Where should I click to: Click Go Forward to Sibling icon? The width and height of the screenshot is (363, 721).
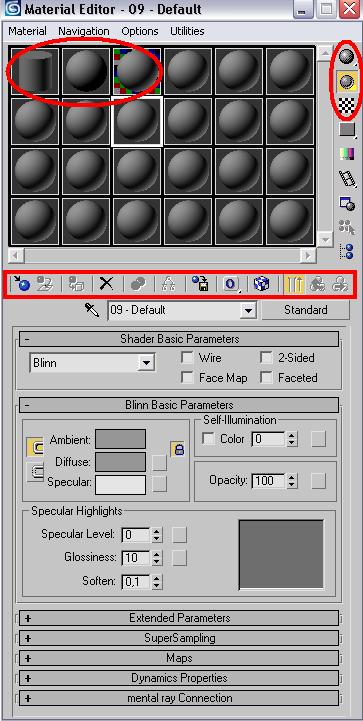tap(341, 285)
